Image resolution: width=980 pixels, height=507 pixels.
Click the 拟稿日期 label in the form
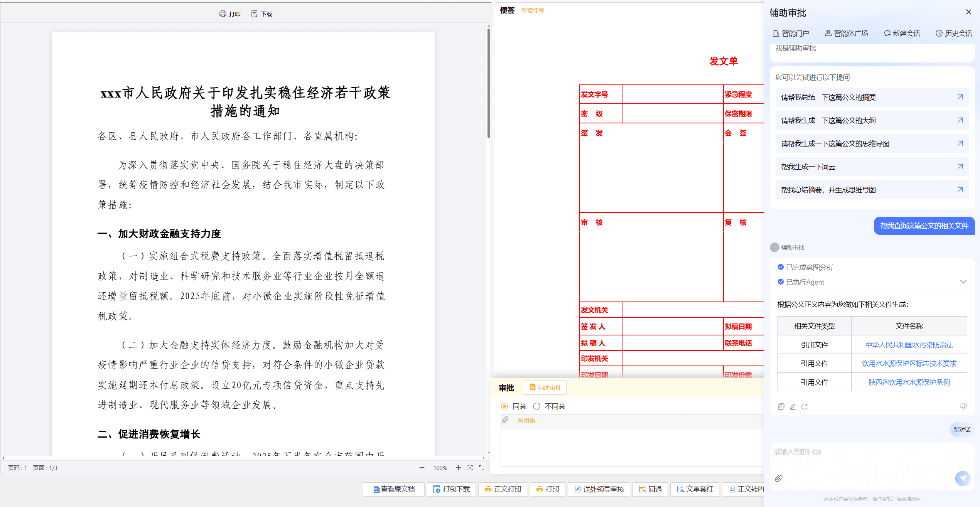[x=738, y=327]
